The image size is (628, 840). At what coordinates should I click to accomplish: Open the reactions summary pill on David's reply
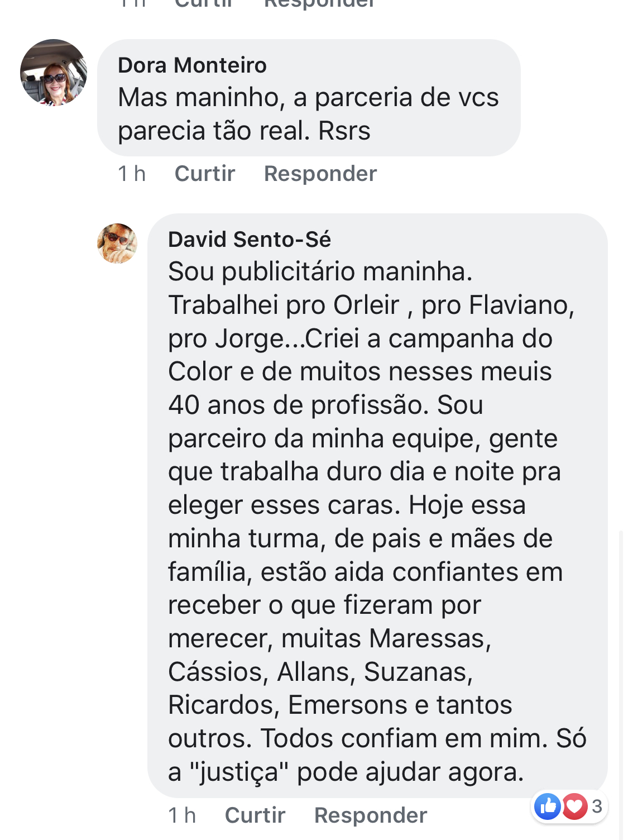(x=569, y=806)
